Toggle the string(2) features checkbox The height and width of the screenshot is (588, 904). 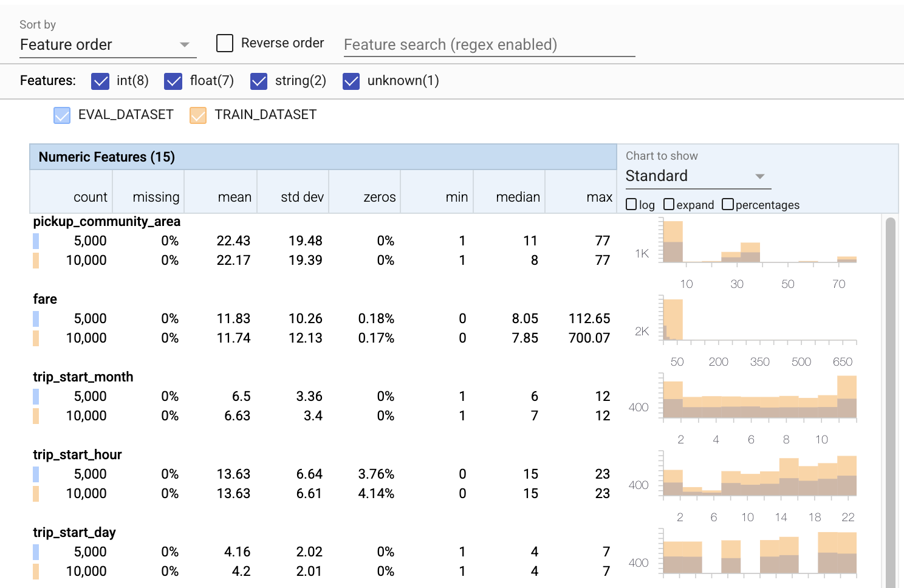pos(259,81)
